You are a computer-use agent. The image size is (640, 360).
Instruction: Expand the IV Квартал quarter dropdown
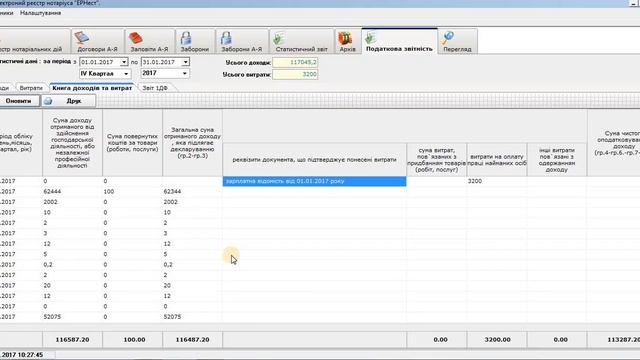(x=126, y=73)
